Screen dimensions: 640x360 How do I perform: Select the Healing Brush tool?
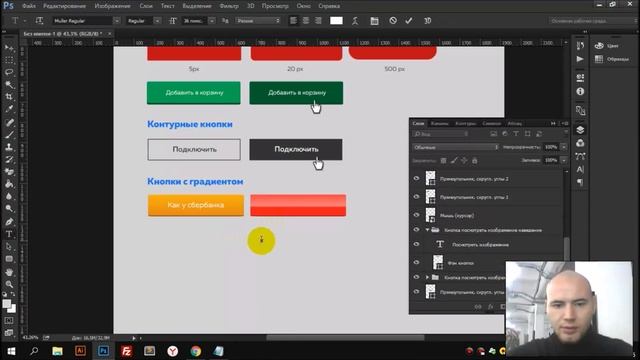point(9,122)
